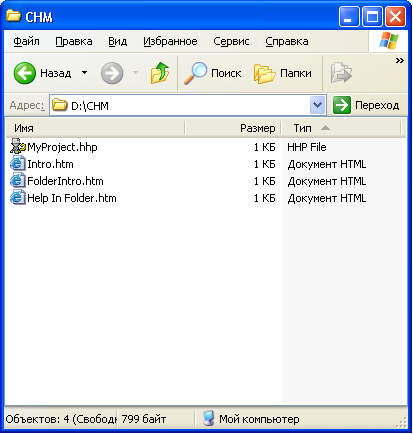The width and height of the screenshot is (413, 434).
Task: Click the Переход go button
Action: [366, 105]
